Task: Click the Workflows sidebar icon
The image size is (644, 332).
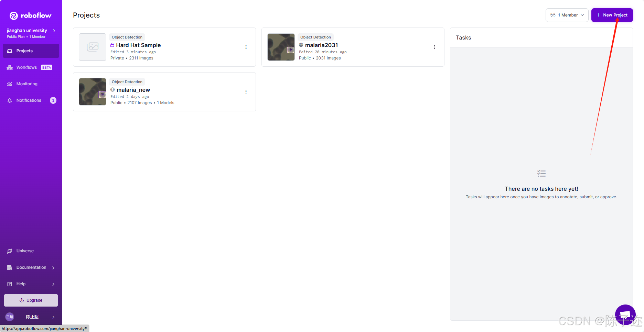Action: [10, 67]
